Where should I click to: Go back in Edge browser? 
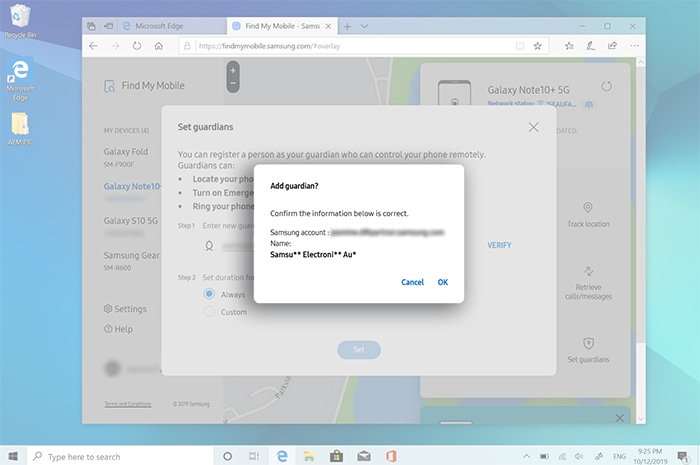coord(93,46)
